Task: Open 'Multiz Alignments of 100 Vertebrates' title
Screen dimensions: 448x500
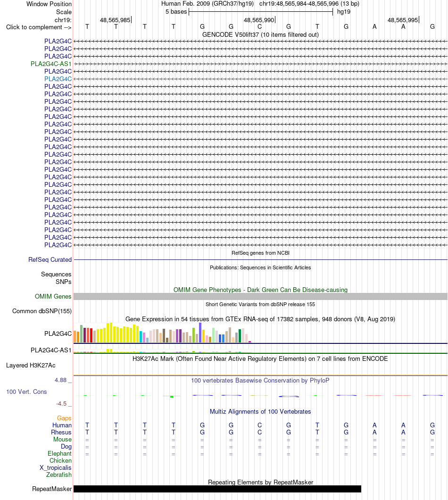Action: click(x=260, y=411)
